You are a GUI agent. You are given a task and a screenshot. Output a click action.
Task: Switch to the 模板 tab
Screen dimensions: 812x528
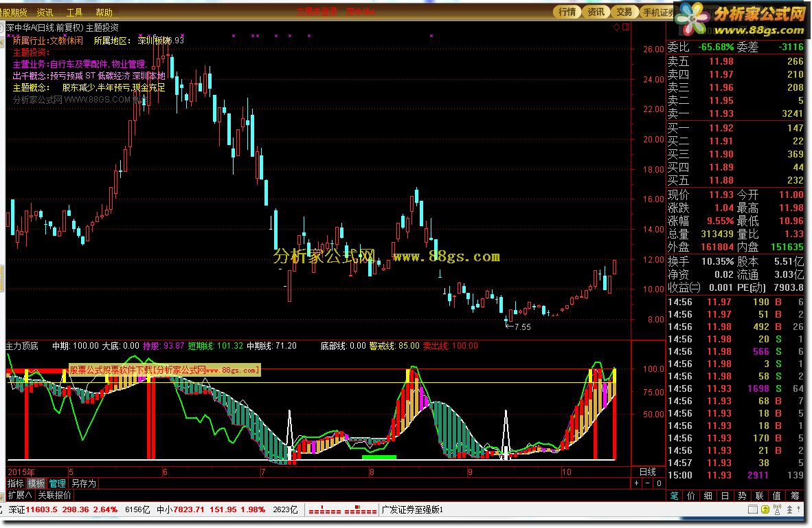36,483
